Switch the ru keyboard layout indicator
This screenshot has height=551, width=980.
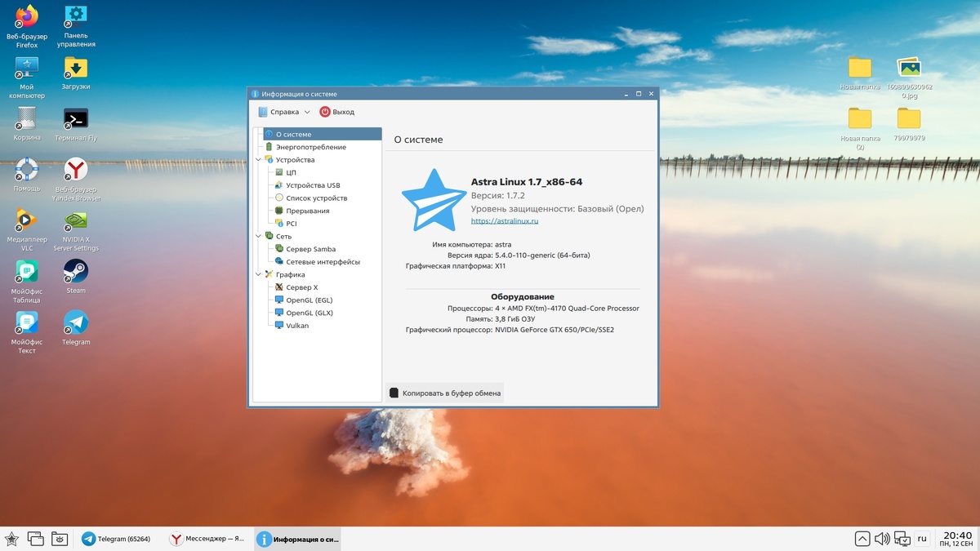pos(922,539)
